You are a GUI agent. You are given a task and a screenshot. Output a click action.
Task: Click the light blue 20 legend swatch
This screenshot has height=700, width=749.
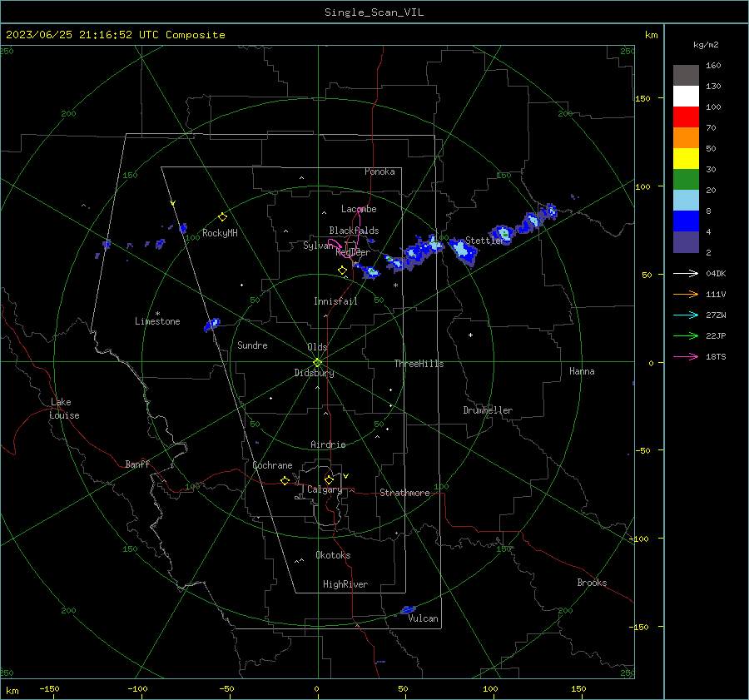tap(686, 201)
